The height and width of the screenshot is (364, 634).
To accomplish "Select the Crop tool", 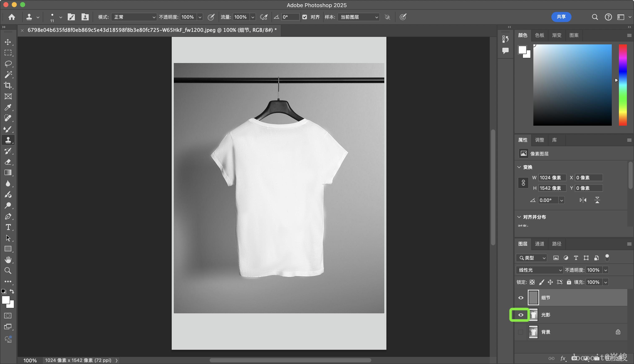I will [x=8, y=85].
